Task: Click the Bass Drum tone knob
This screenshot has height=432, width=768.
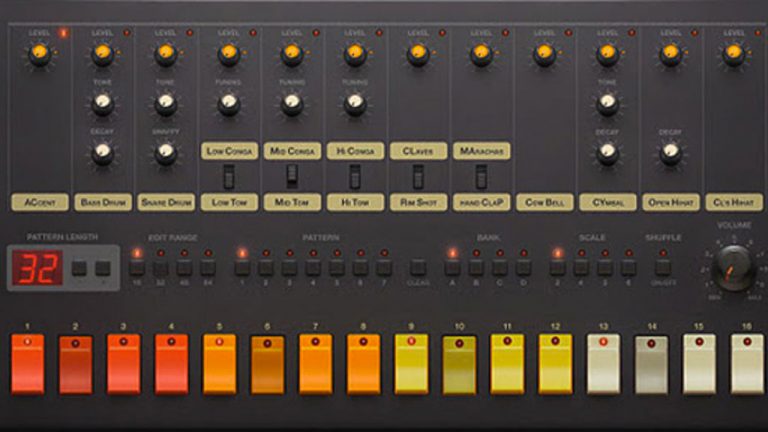Action: [x=102, y=104]
